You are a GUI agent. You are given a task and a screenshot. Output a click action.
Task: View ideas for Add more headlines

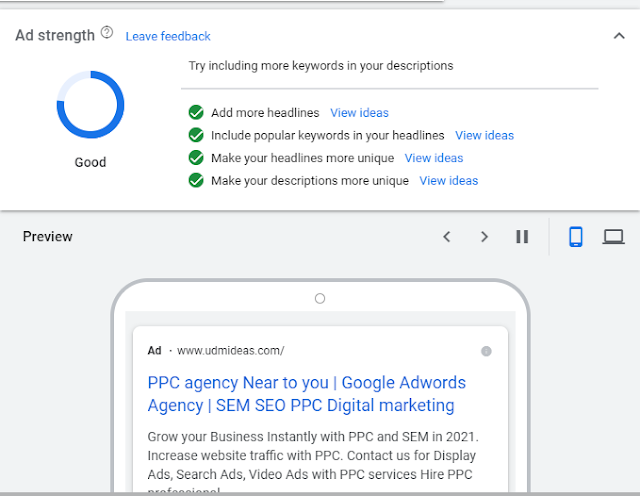359,113
